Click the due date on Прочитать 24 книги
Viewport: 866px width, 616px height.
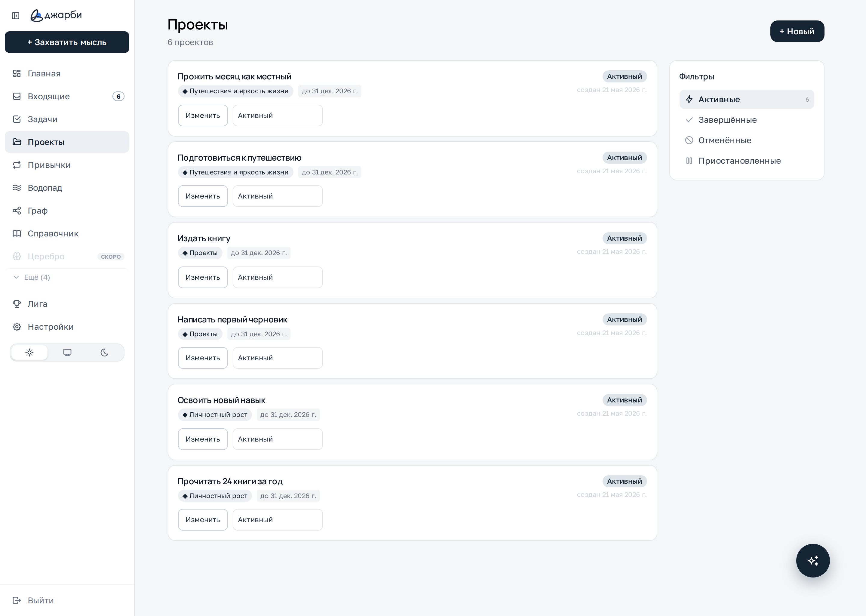288,496
